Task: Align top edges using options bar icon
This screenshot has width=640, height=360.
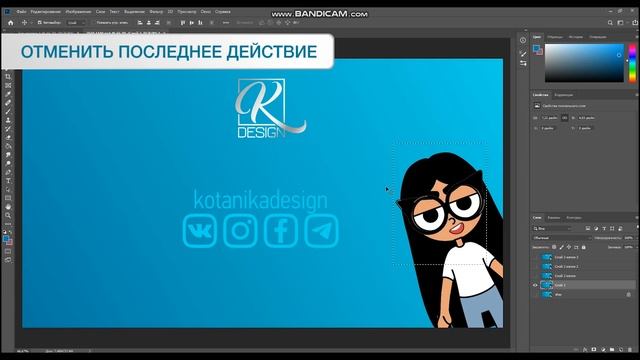Action: (182, 23)
